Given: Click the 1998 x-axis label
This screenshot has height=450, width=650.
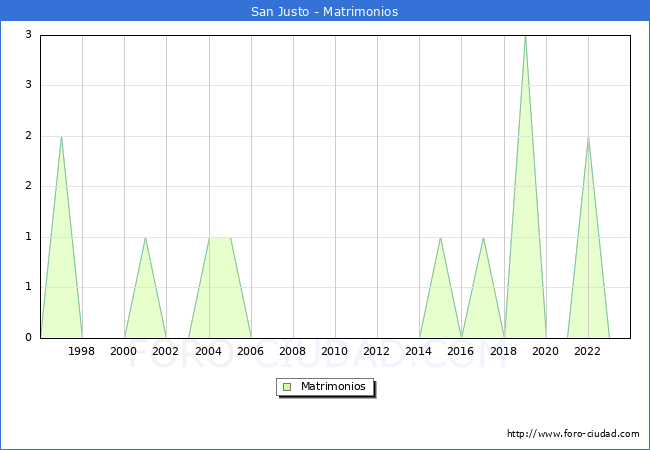Looking at the screenshot, I should 82,351.
